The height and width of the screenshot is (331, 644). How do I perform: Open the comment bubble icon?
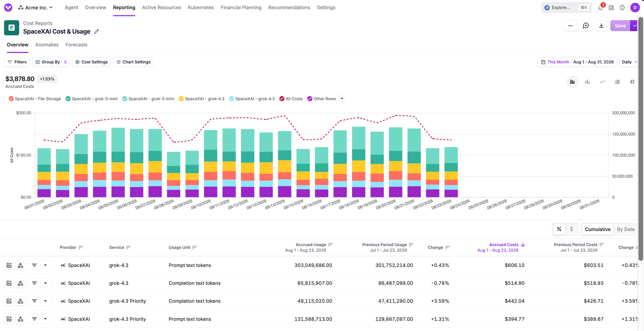pos(586,26)
